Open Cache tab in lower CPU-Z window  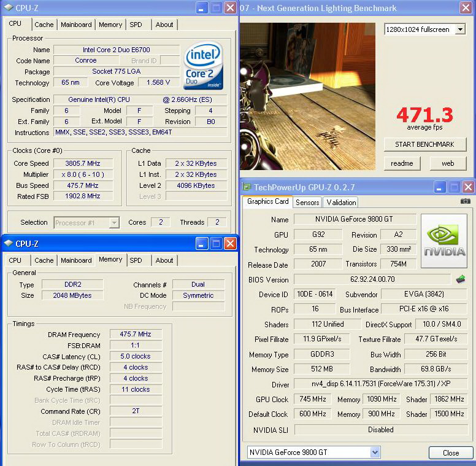(44, 260)
